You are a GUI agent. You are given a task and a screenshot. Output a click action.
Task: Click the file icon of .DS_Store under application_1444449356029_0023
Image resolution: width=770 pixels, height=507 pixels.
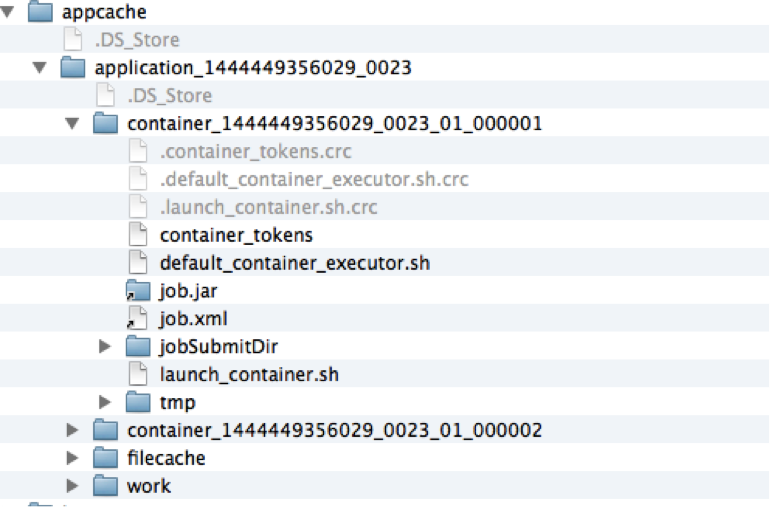point(106,95)
